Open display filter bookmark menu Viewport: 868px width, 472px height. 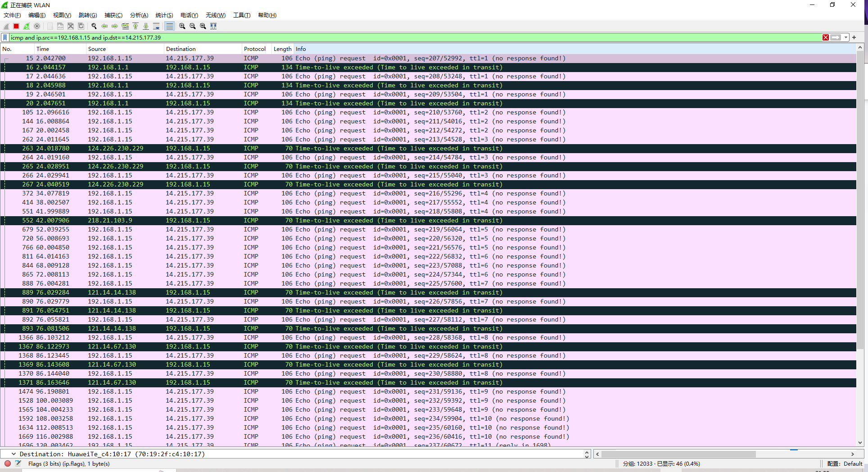click(x=5, y=37)
